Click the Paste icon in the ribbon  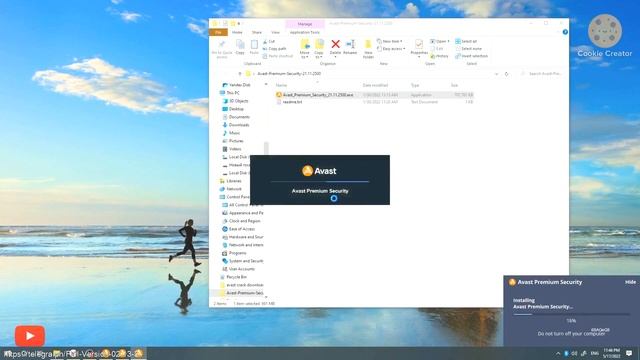[x=254, y=44]
